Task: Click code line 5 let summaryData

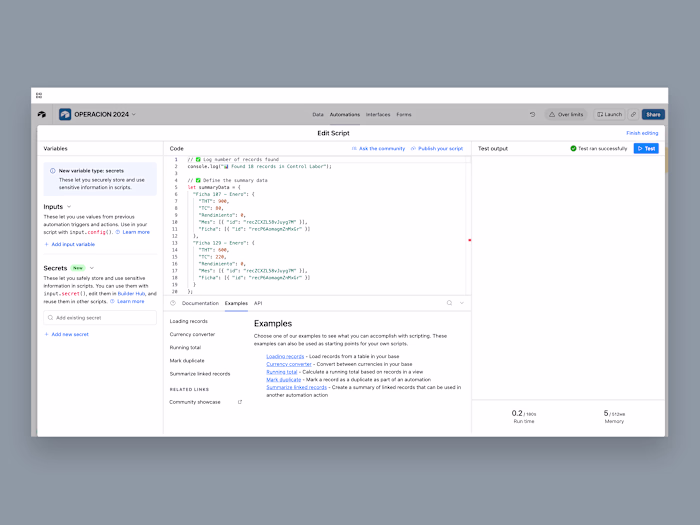Action: click(x=214, y=187)
